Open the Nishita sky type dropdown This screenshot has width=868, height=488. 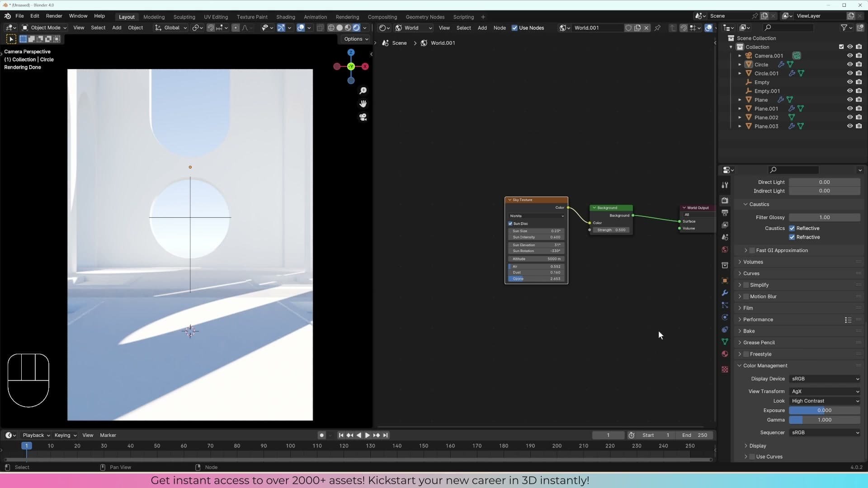coord(536,216)
